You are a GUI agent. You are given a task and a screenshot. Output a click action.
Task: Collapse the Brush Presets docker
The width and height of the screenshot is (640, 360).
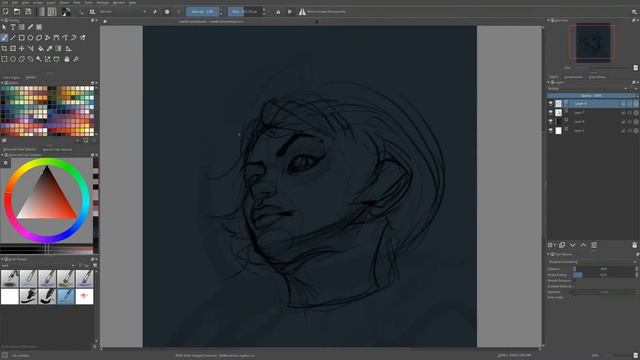[x=2, y=259]
